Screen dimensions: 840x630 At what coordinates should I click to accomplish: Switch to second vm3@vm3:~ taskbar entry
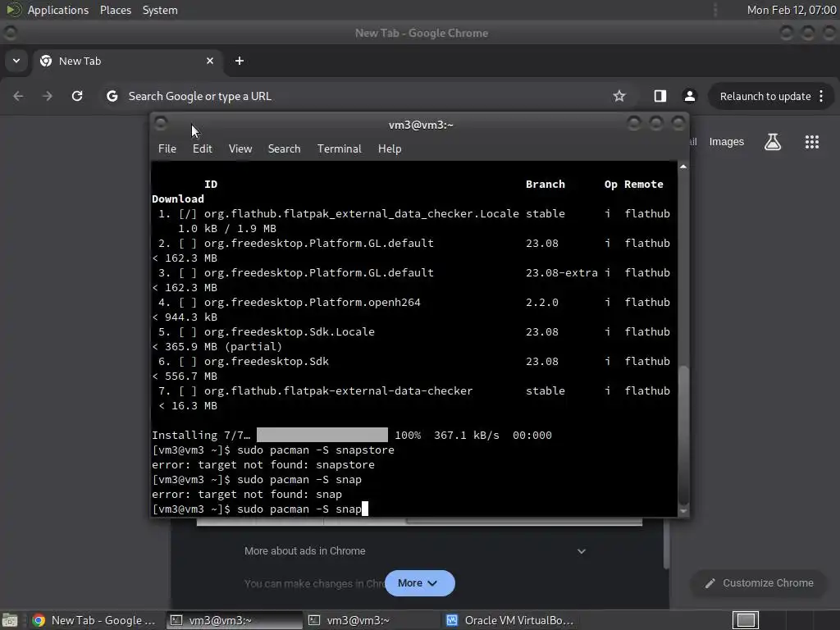[x=372, y=620]
